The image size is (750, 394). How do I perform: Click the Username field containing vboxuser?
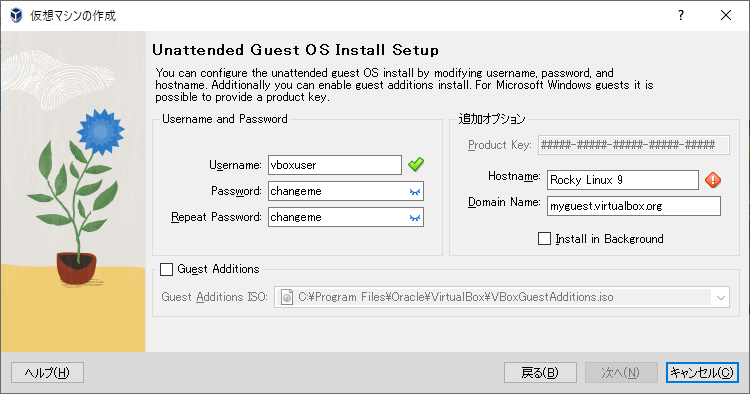(x=335, y=165)
